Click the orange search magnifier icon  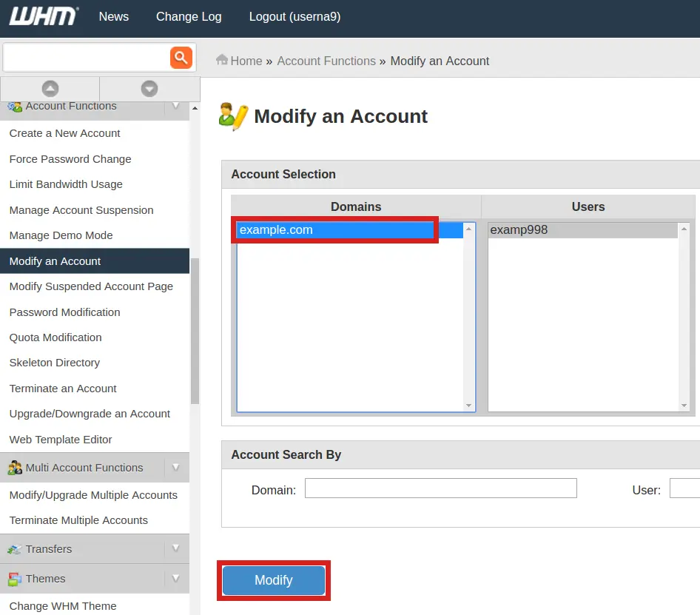(181, 58)
